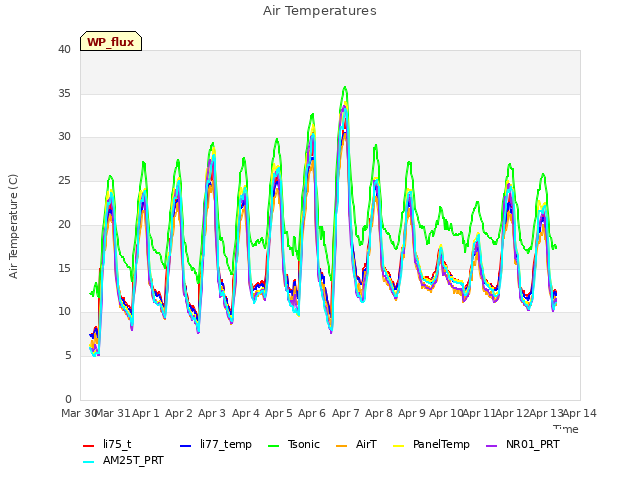Click the orange AirT legend swatch
640x480 pixels.
point(342,445)
